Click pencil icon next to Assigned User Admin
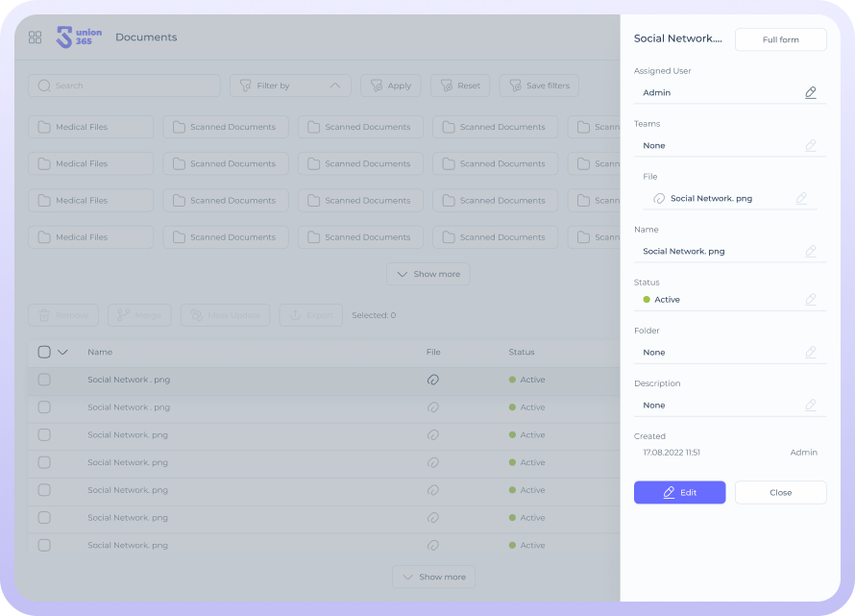The image size is (855, 616). click(x=811, y=93)
